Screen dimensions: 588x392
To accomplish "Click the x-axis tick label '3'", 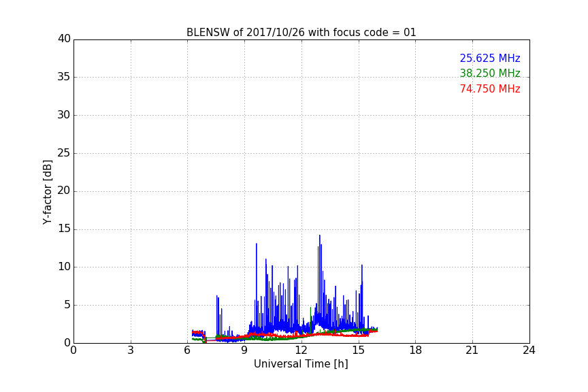I will pos(131,350).
